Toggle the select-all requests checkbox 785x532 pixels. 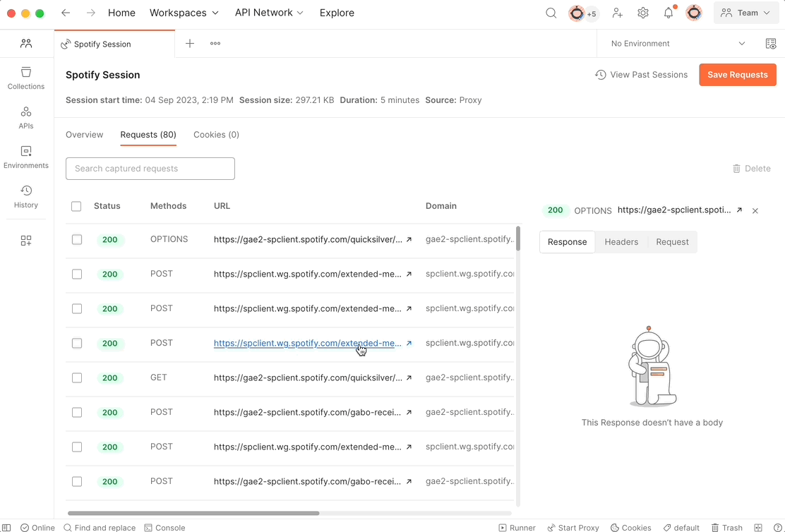click(76, 206)
